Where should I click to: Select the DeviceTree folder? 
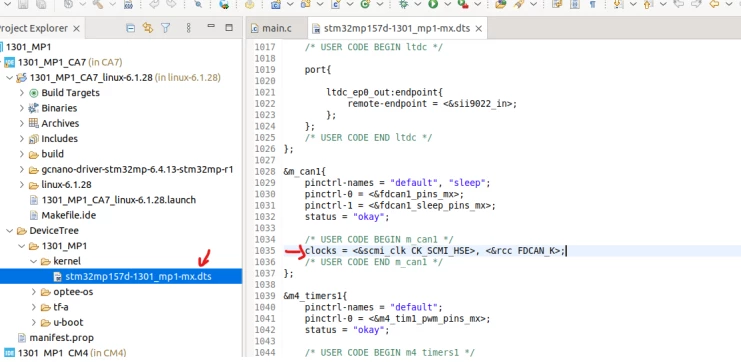(54, 231)
